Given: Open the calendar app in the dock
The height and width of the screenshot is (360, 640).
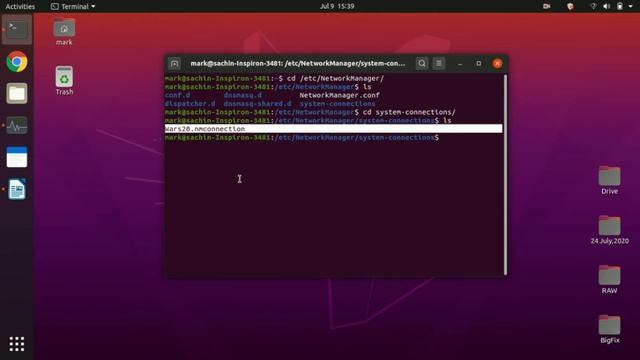Looking at the screenshot, I should point(17,157).
